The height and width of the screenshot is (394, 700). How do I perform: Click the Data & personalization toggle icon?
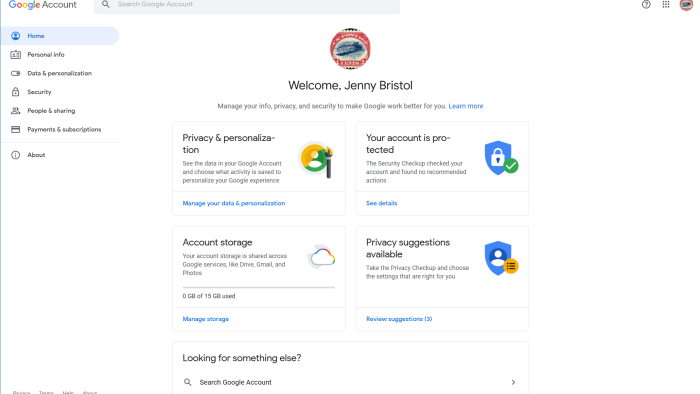click(16, 73)
